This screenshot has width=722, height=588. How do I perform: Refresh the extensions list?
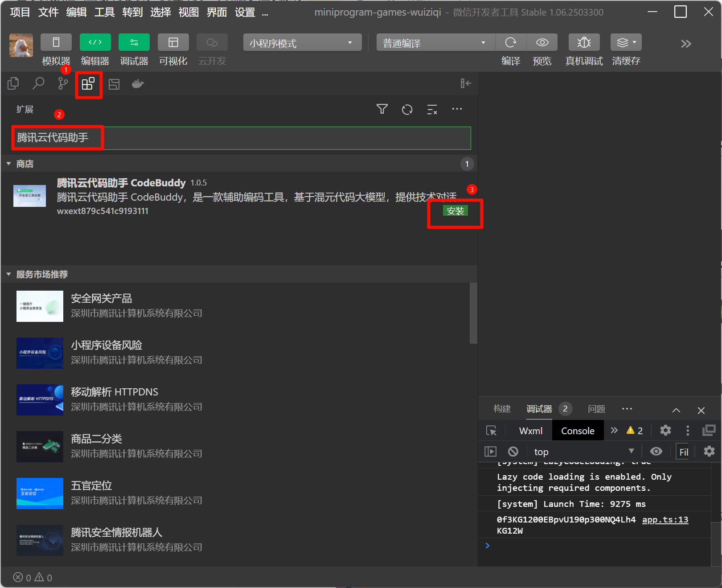(x=407, y=110)
